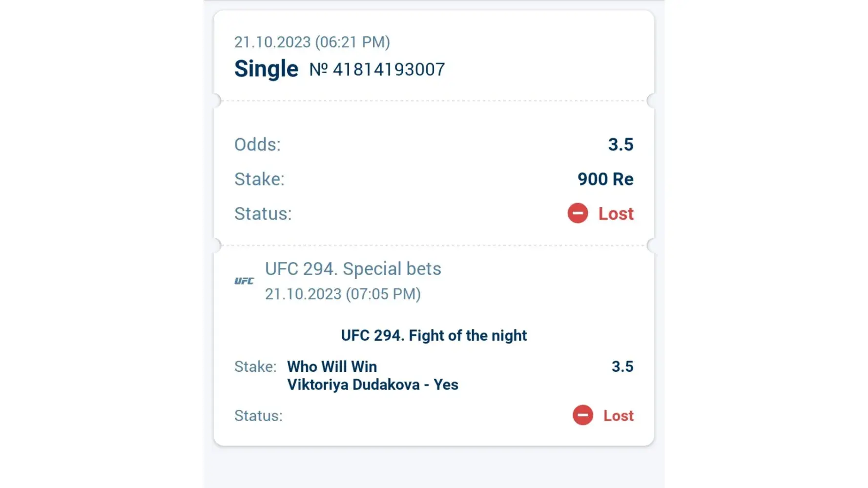This screenshot has width=868, height=488.
Task: Click the 'Stake:' label next to 900 Re
Action: pos(259,179)
